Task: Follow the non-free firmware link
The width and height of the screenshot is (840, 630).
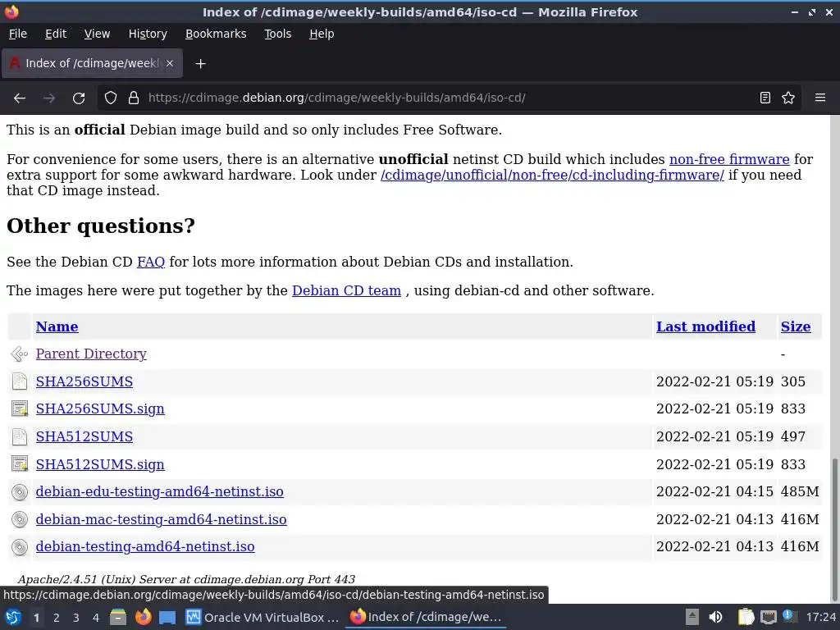Action: click(x=729, y=160)
